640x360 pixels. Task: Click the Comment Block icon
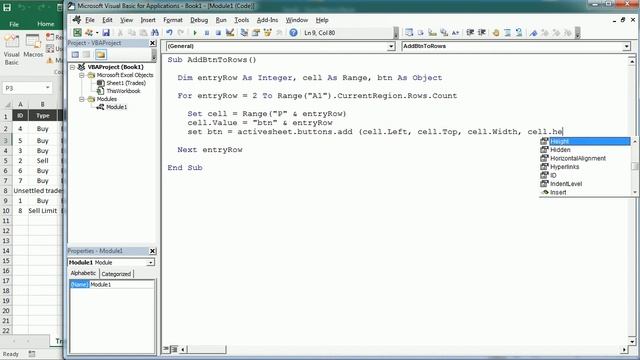(507, 33)
